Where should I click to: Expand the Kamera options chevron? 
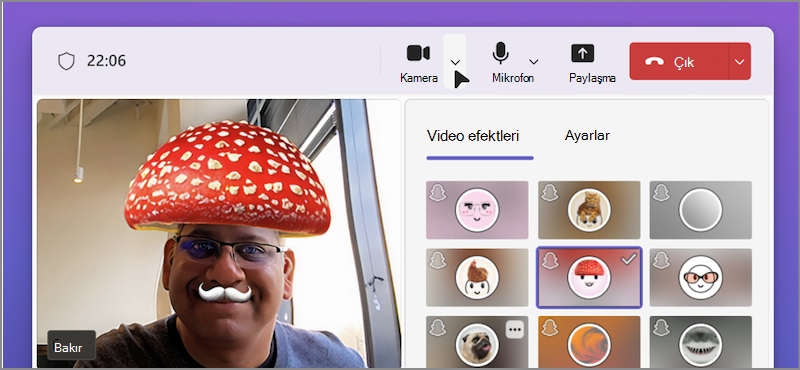pyautogui.click(x=455, y=62)
